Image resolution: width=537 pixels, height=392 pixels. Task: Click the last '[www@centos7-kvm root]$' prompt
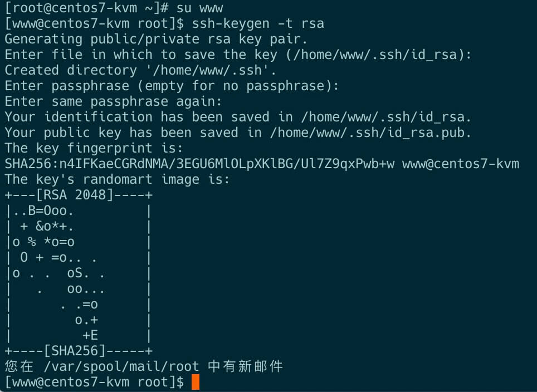click(x=95, y=382)
